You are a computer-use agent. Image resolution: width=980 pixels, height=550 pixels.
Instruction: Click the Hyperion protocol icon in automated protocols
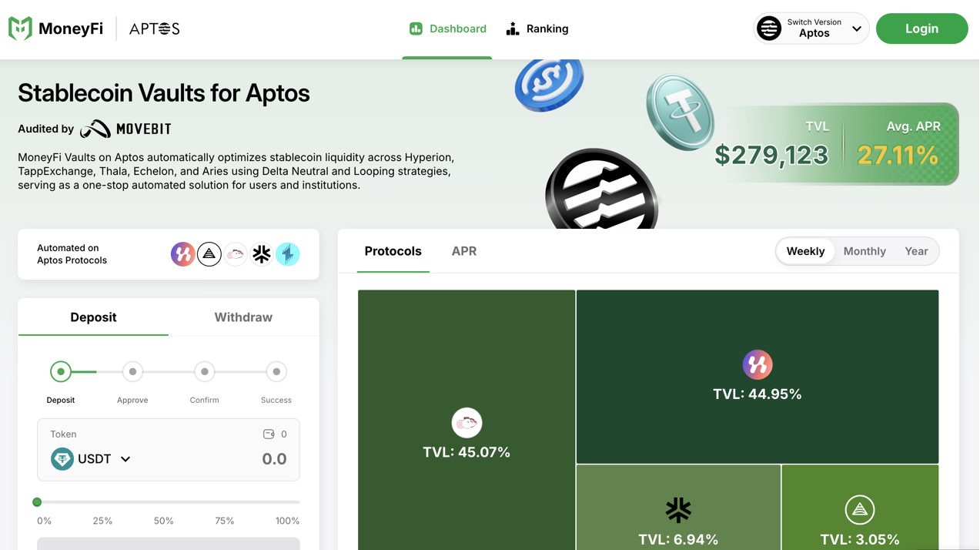(x=182, y=254)
